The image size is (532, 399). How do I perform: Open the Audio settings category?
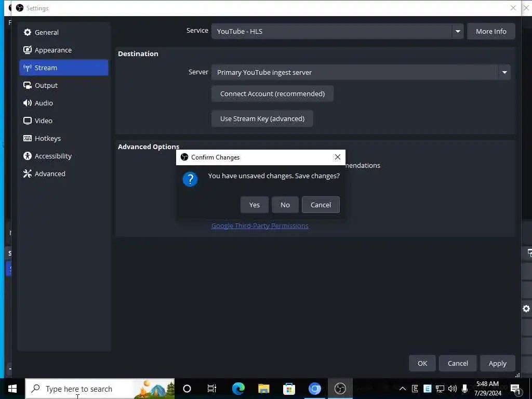[64, 103]
